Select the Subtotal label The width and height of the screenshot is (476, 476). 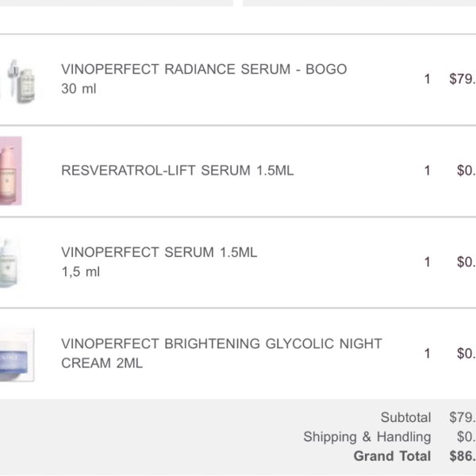click(406, 417)
